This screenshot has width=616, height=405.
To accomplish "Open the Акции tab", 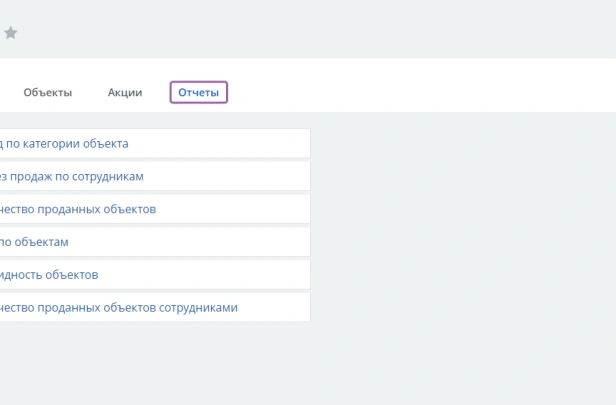I will (125, 93).
